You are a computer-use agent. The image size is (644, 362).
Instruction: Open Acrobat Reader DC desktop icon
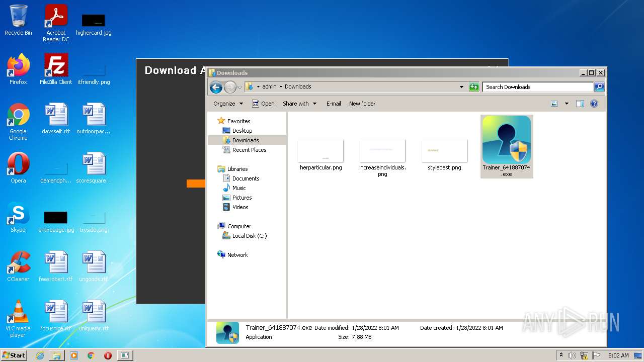tap(56, 23)
